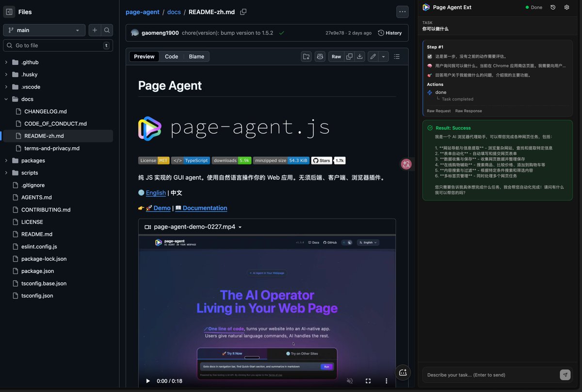Expand the packages folder

coord(33,161)
